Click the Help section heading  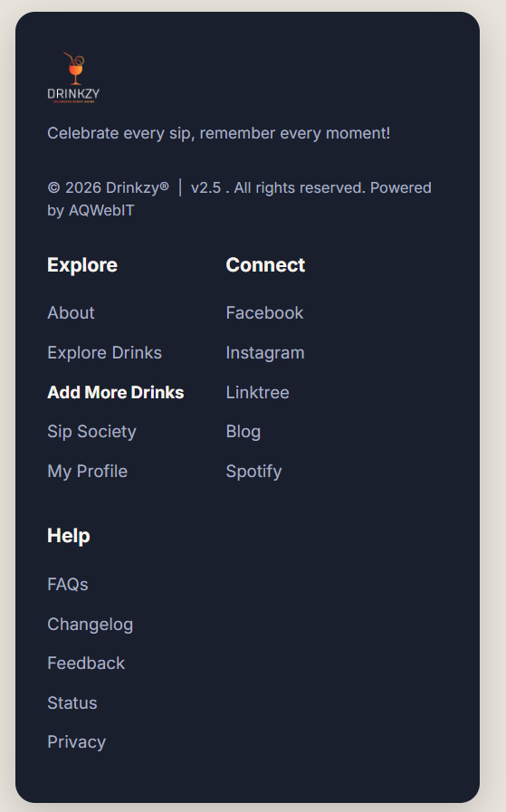pos(69,536)
